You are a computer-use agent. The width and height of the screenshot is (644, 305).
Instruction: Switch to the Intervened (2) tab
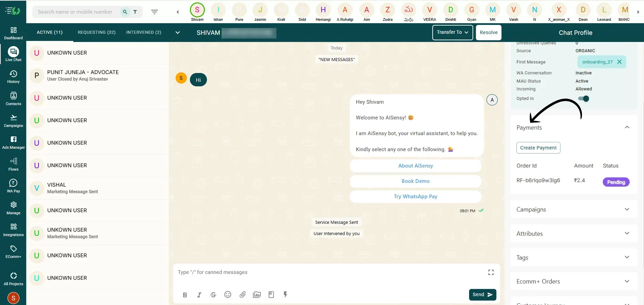click(x=144, y=32)
